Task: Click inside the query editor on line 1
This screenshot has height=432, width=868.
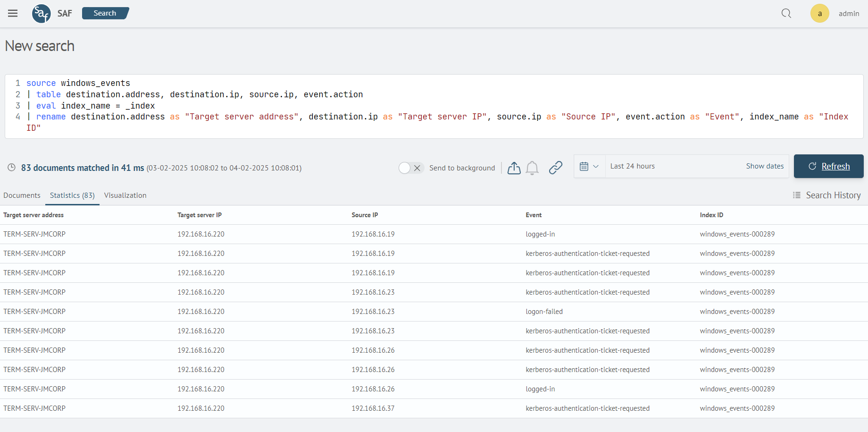Action: tap(78, 83)
